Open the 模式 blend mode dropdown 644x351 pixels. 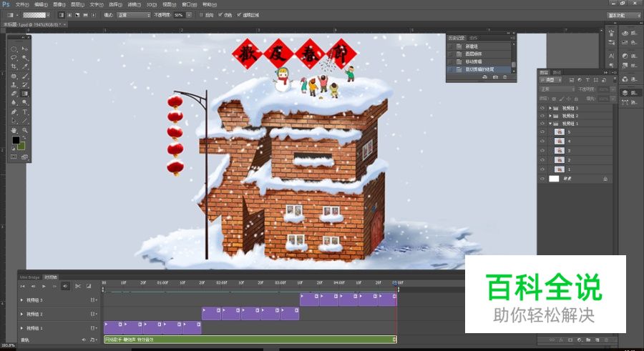[x=135, y=14]
